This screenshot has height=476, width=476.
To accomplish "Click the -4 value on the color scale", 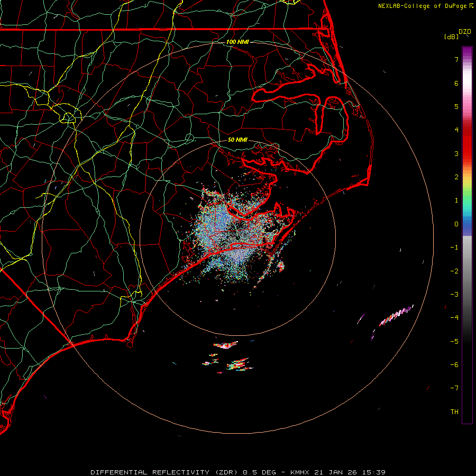I will pos(454,318).
